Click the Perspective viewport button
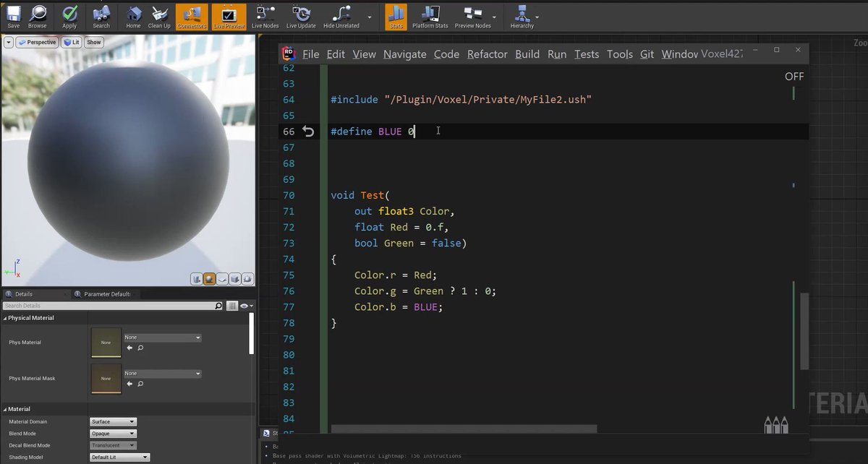This screenshot has height=464, width=868. (37, 42)
